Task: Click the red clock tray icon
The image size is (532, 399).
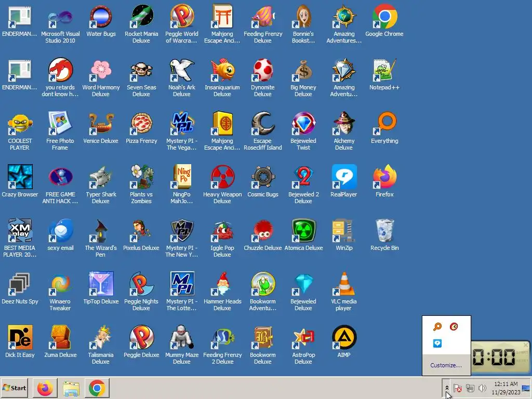Action: (x=454, y=327)
